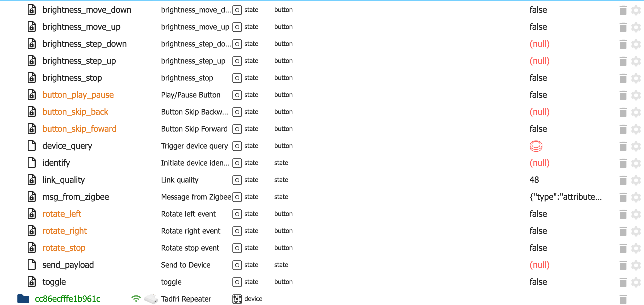Expand the cc86ecfffe1b961c folder
The width and height of the screenshot is (644, 305).
pos(23,299)
